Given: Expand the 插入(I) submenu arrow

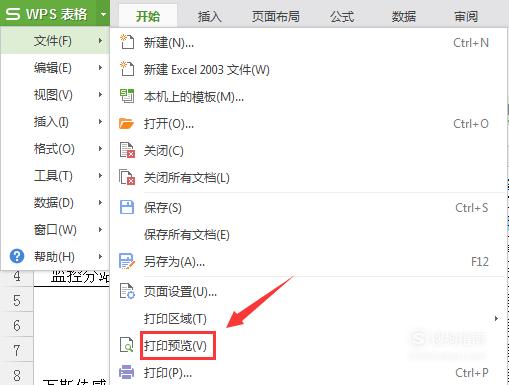Looking at the screenshot, I should tap(100, 122).
